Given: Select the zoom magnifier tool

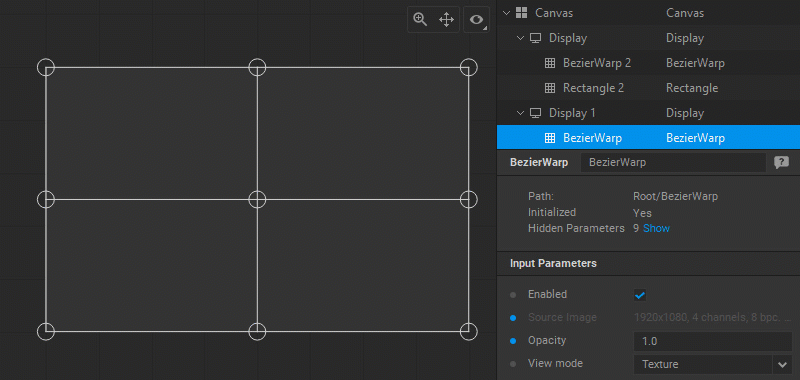Looking at the screenshot, I should [x=420, y=19].
